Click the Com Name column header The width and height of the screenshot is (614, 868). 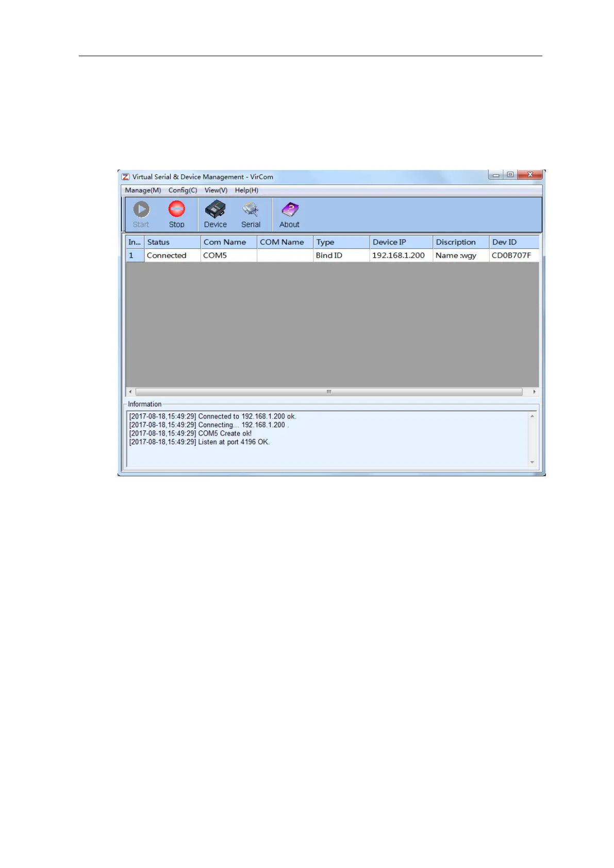coord(228,242)
